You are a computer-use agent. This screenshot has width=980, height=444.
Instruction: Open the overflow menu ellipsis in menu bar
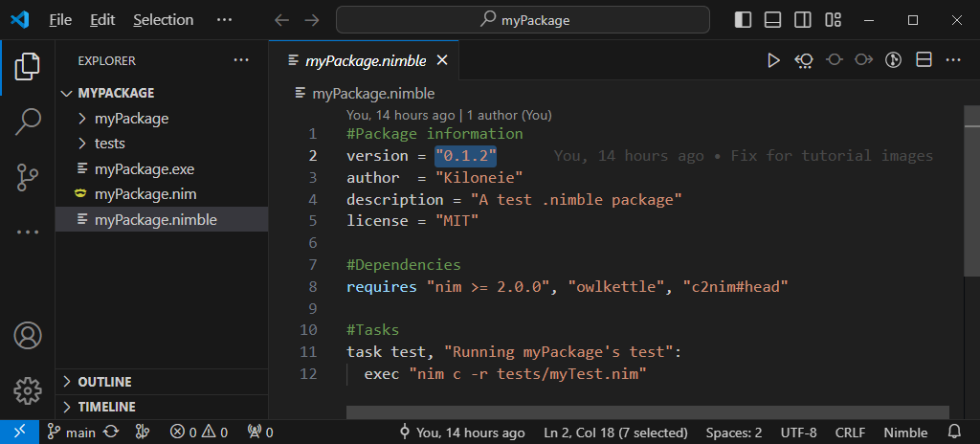pyautogui.click(x=224, y=20)
